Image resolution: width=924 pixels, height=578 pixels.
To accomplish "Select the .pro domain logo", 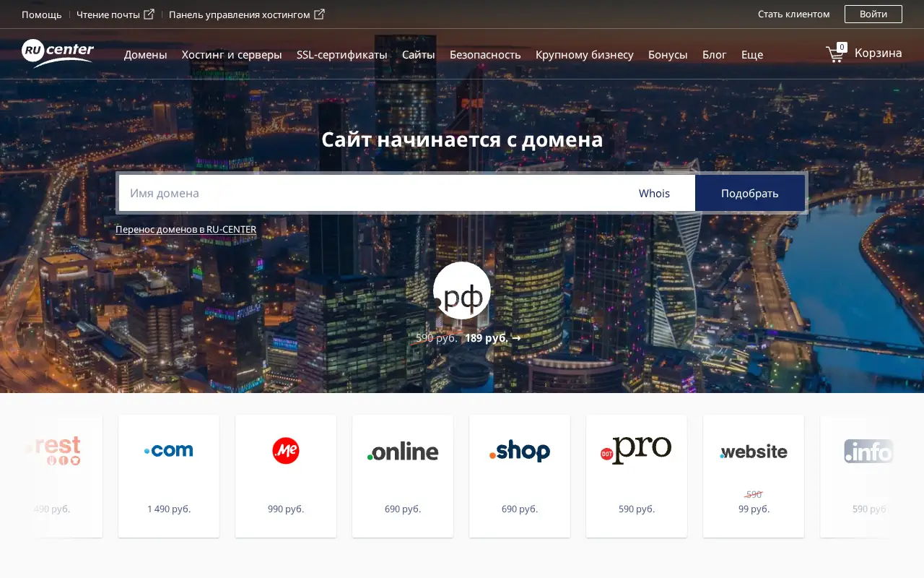I will click(637, 450).
